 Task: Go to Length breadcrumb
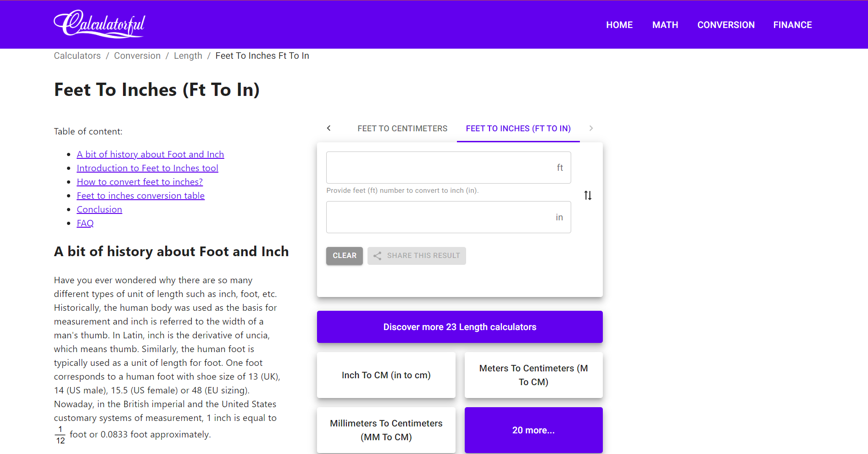point(188,56)
